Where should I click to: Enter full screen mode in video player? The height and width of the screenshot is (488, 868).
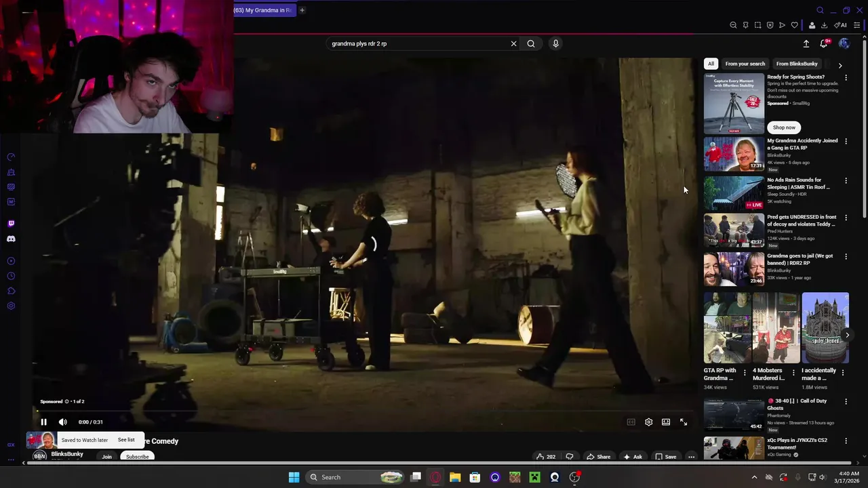[684, 422]
